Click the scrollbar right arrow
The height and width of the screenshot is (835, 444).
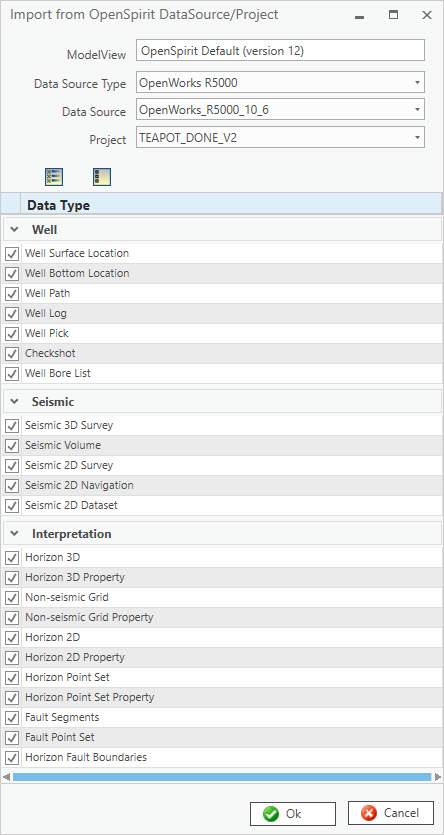[439, 777]
